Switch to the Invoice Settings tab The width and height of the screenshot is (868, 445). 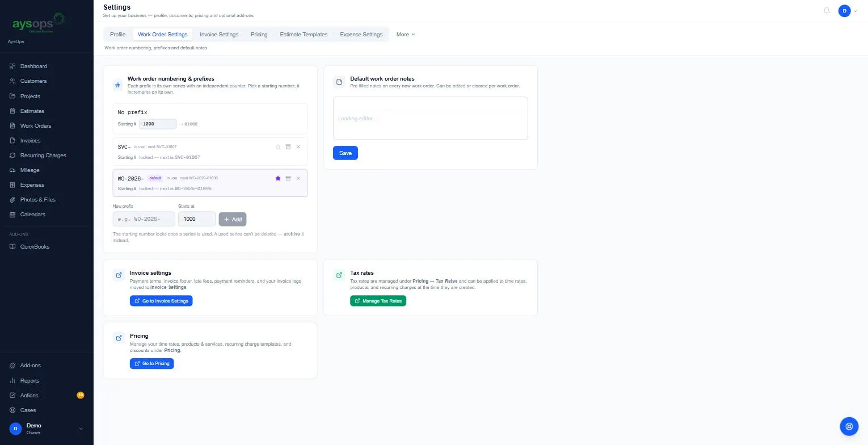[x=219, y=35]
